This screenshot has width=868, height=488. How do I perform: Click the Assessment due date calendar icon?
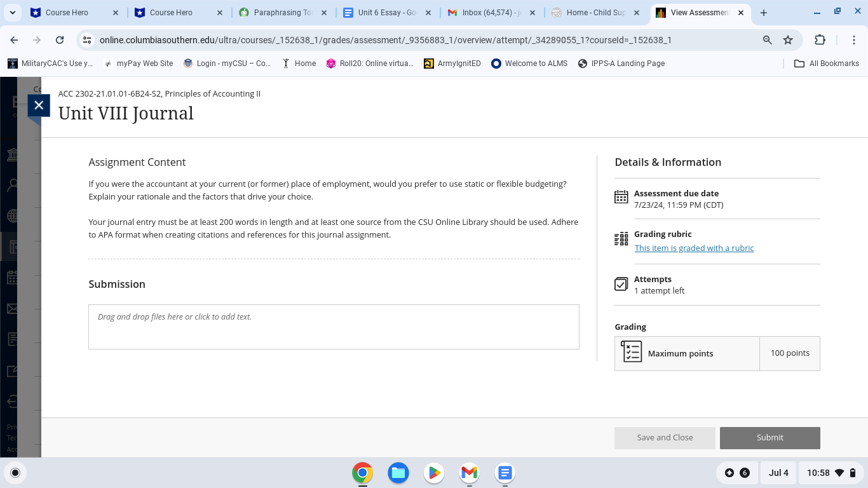[x=621, y=196]
